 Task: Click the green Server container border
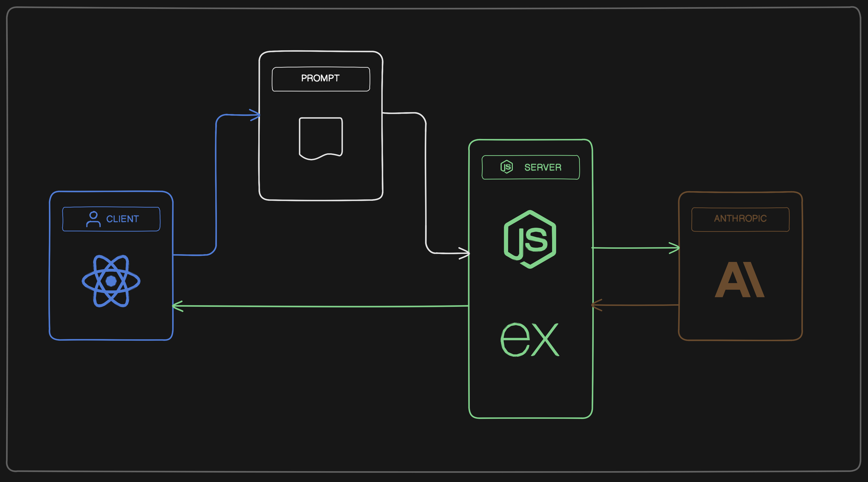pyautogui.click(x=530, y=418)
